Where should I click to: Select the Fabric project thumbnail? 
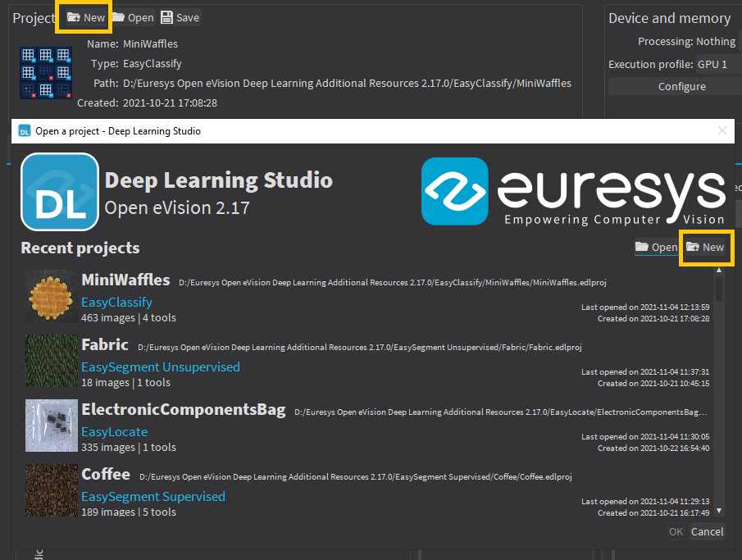tap(50, 360)
